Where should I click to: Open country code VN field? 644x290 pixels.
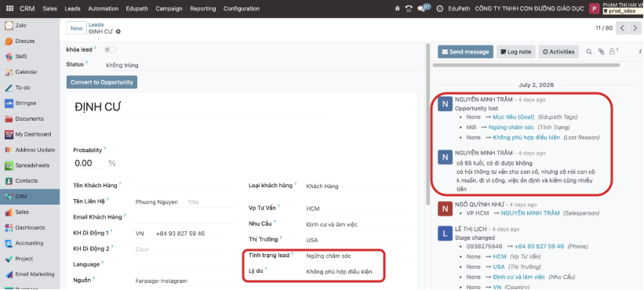143,234
